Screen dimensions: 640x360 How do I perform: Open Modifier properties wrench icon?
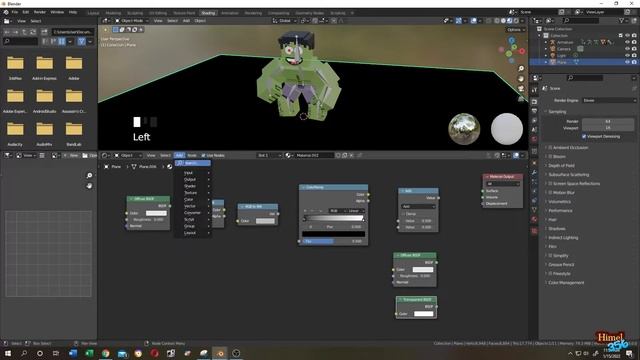coord(534,172)
